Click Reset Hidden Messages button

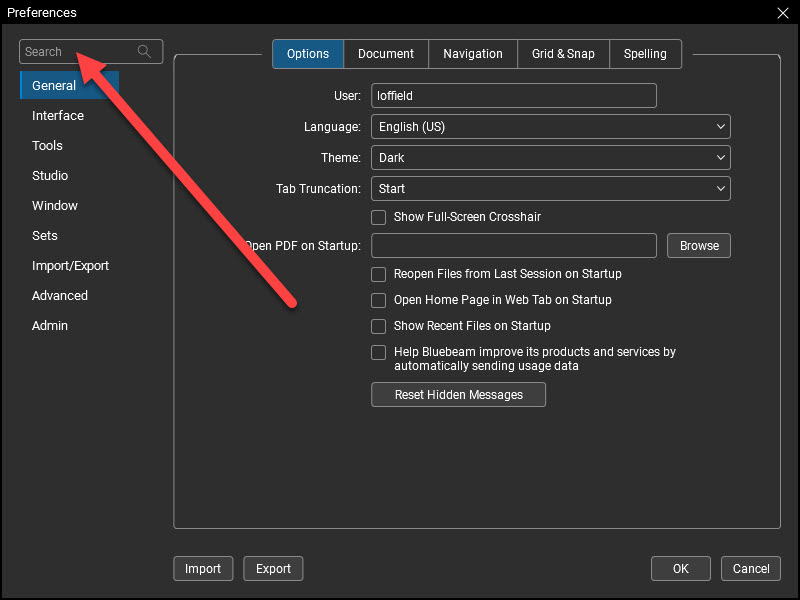[459, 395]
